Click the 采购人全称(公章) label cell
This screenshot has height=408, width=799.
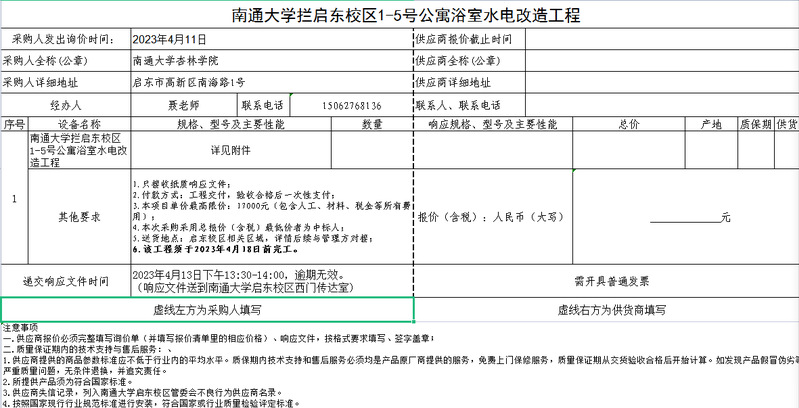66,61
